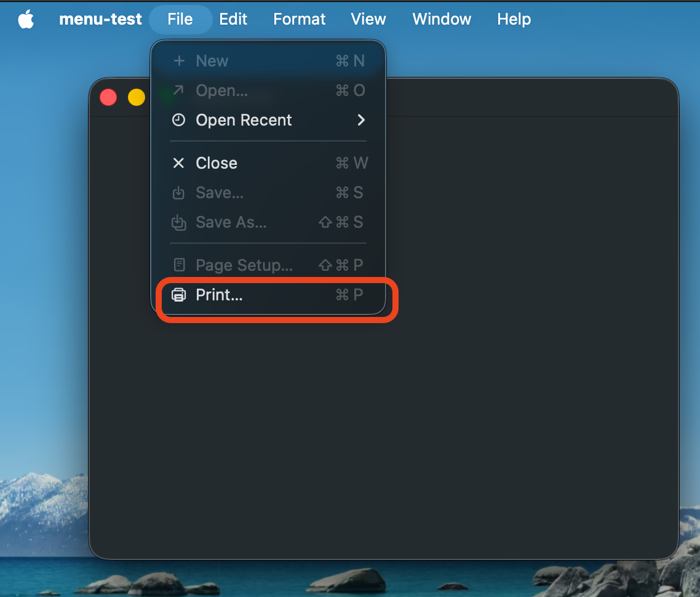The image size is (700, 597).
Task: Choose Save… in the File menu
Action: pos(268,193)
